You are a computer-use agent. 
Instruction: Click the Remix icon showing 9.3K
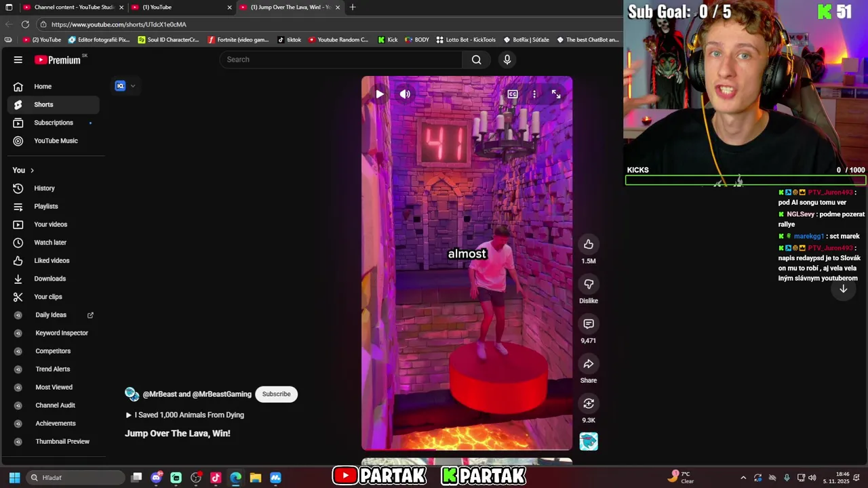point(589,404)
